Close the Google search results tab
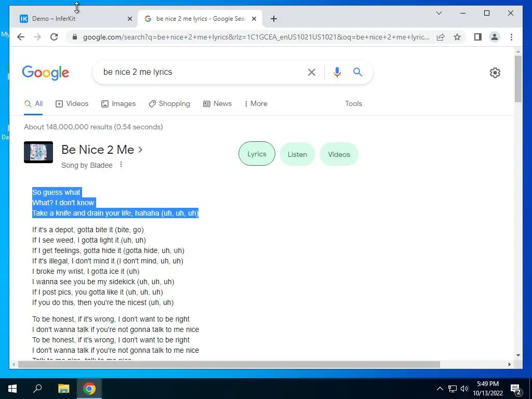Screen dimensions: 532x399 (254, 19)
